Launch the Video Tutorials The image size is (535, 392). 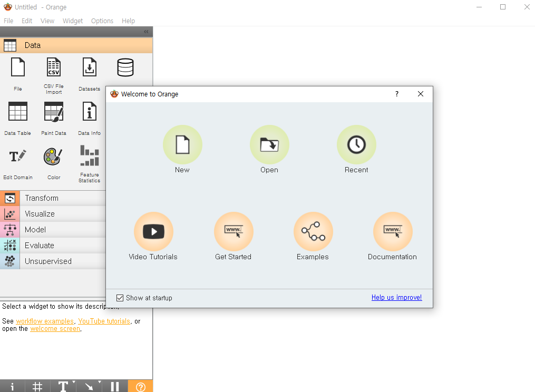(x=153, y=232)
